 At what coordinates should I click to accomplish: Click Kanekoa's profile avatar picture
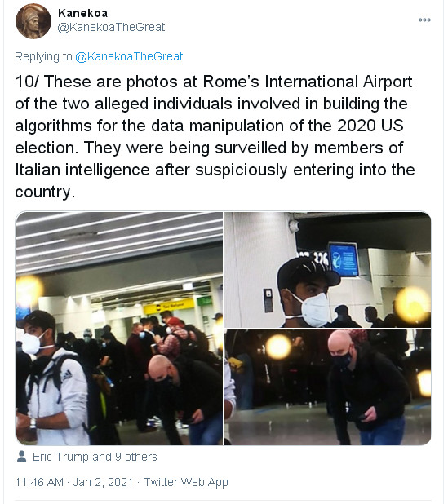pos(33,21)
